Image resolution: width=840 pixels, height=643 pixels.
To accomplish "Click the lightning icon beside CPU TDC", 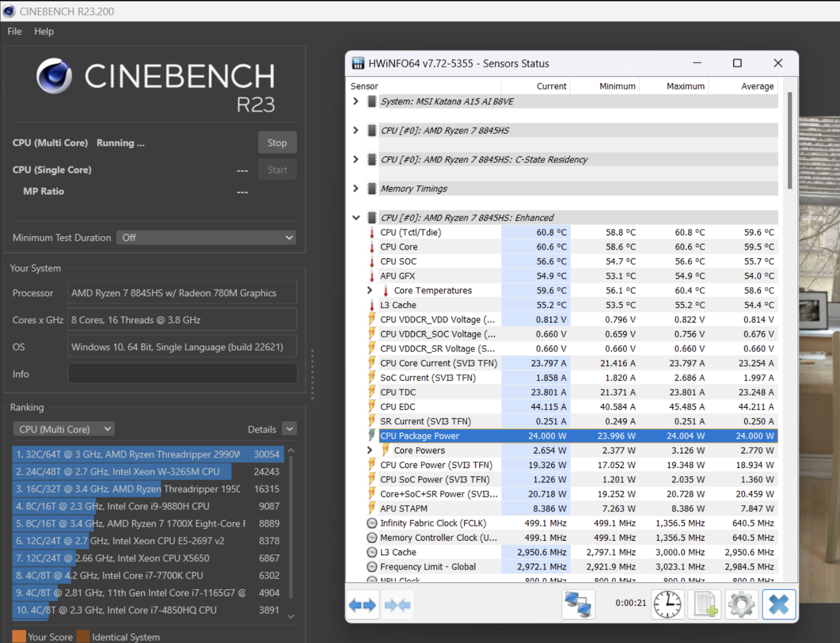I will [372, 392].
